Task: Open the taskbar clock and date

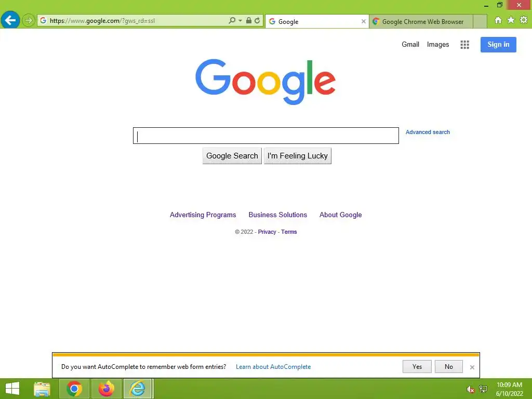Action: (x=509, y=389)
